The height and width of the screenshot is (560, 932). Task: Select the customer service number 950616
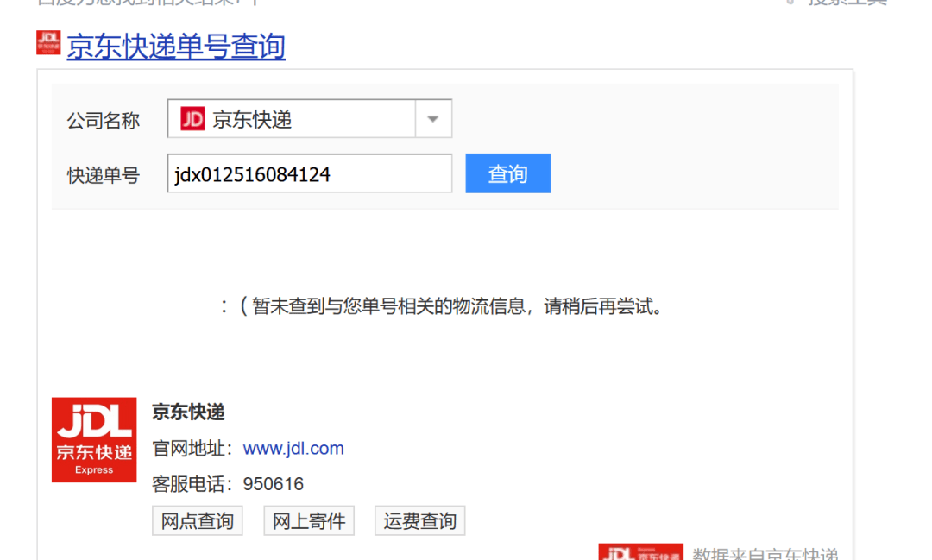(274, 484)
